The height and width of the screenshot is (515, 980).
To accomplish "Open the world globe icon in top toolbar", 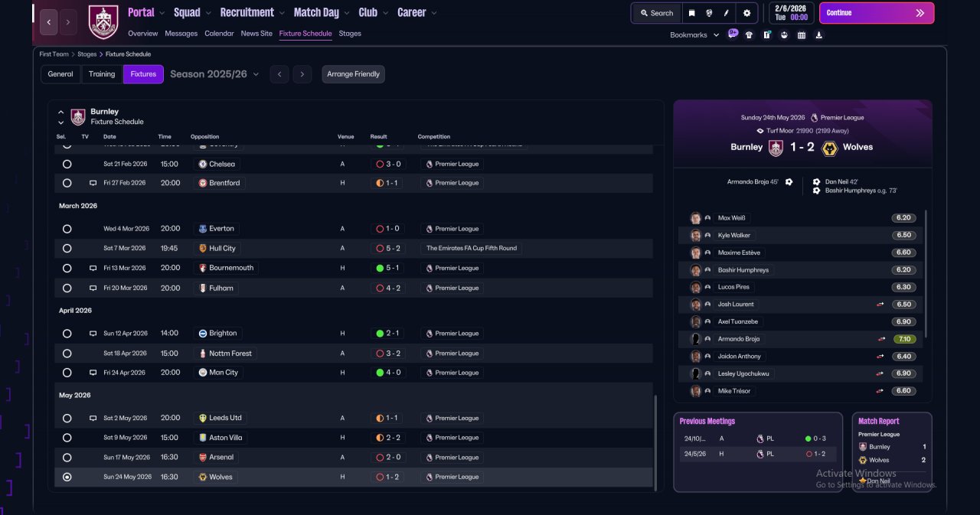I will [x=710, y=13].
